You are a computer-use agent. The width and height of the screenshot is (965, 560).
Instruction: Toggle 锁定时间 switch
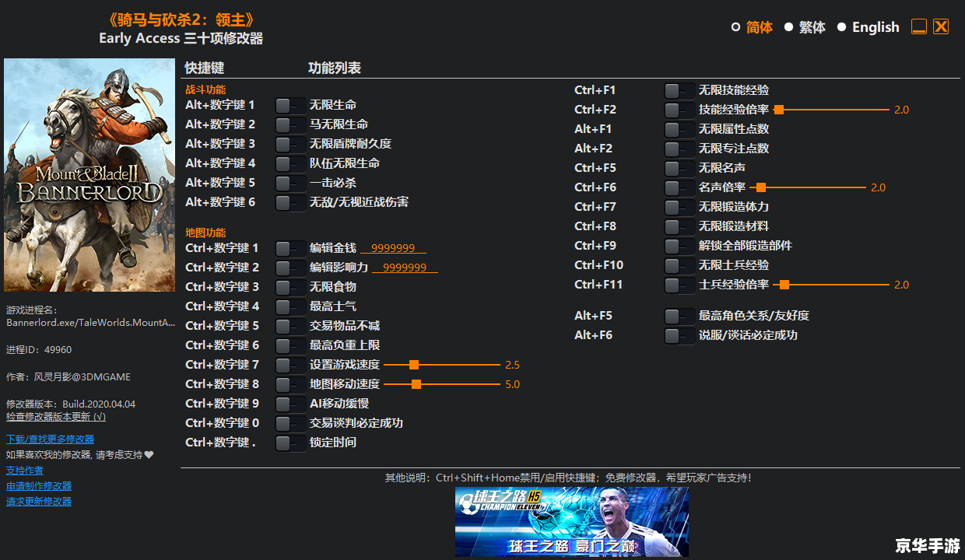[290, 443]
